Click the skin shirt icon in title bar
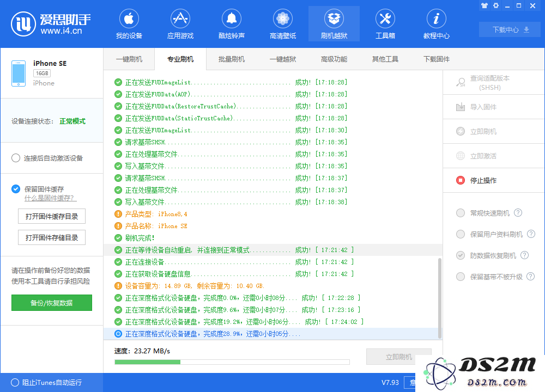Screen dimensions: 545x392 tap(484, 5)
